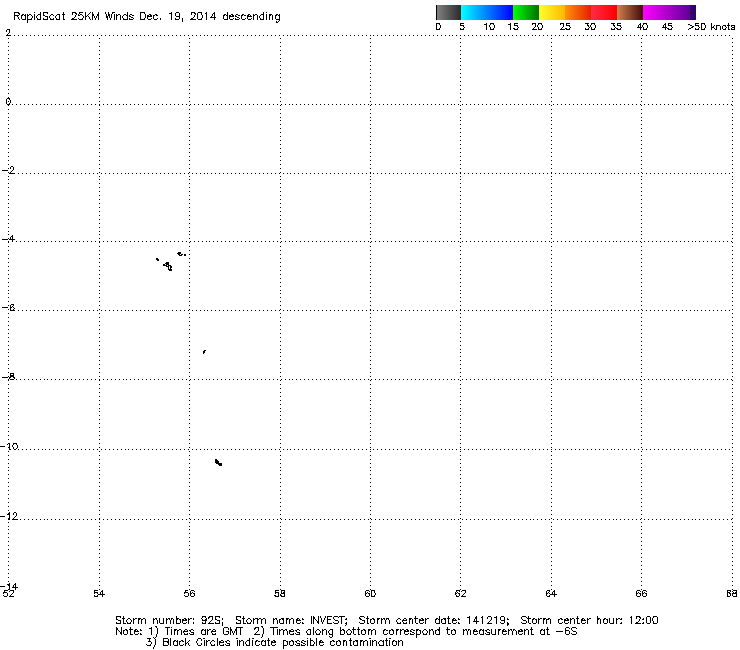Select longitude axis label '56'
Viewport: 740px width, 650px height.
(x=189, y=593)
